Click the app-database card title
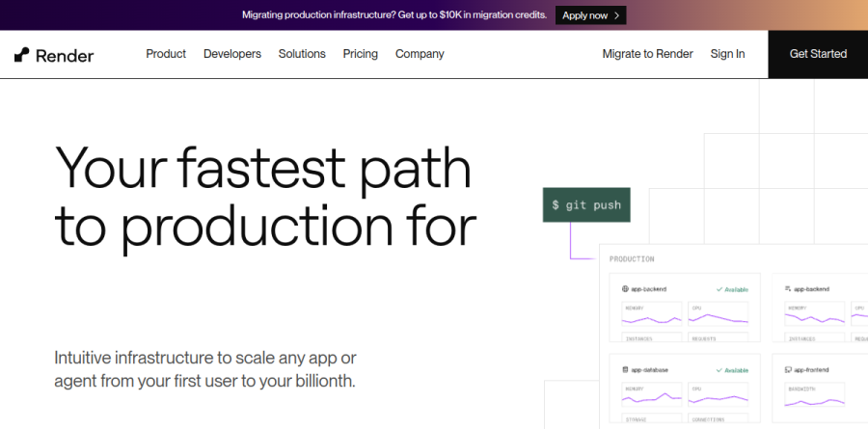The height and width of the screenshot is (429, 868). [x=649, y=370]
